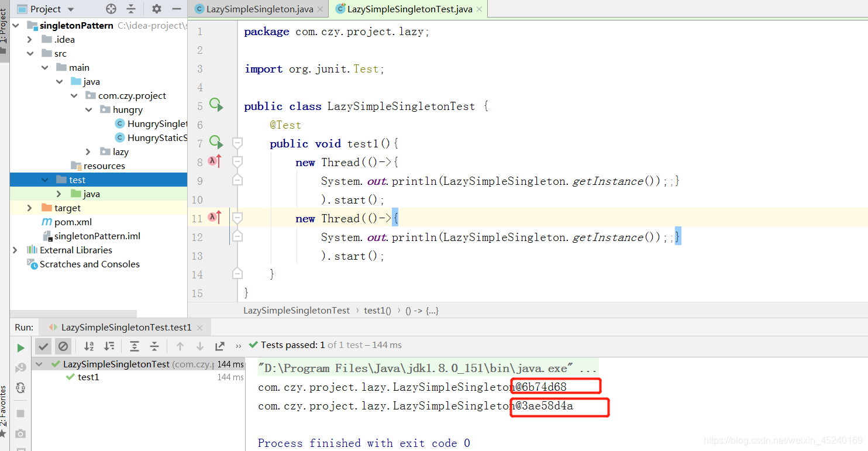The width and height of the screenshot is (868, 451).
Task: Click the Stop process square icon
Action: coord(21,414)
